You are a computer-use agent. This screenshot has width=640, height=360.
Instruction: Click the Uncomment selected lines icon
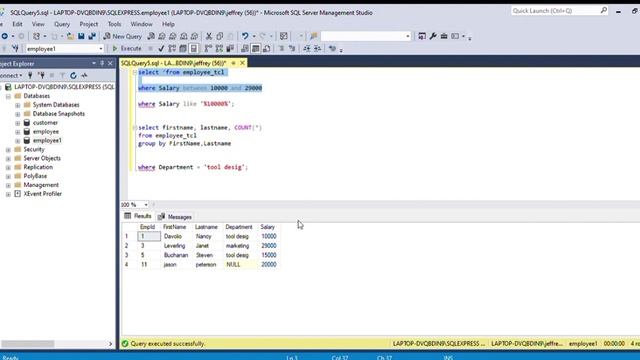click(292, 49)
